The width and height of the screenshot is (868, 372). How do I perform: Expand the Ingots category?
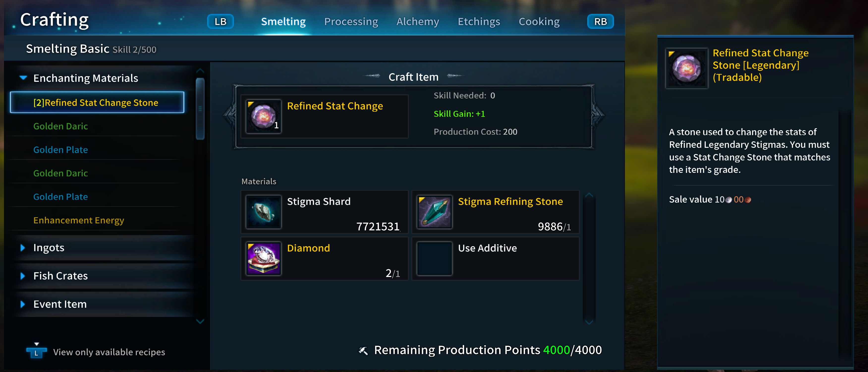tap(23, 248)
